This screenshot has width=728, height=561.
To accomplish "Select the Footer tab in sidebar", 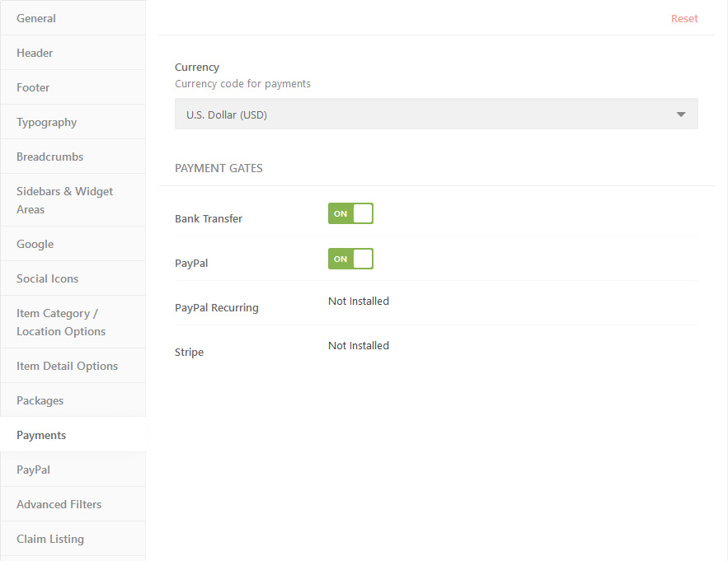I will 73,87.
